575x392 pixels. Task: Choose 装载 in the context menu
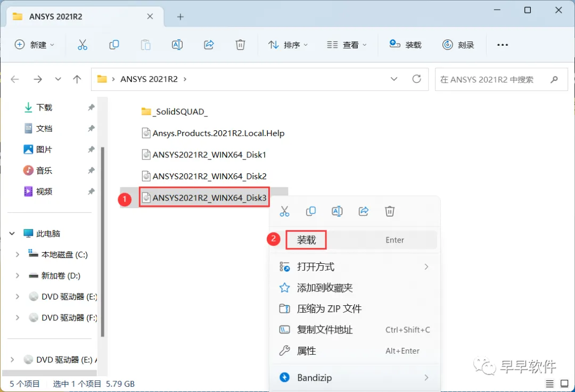click(355, 240)
